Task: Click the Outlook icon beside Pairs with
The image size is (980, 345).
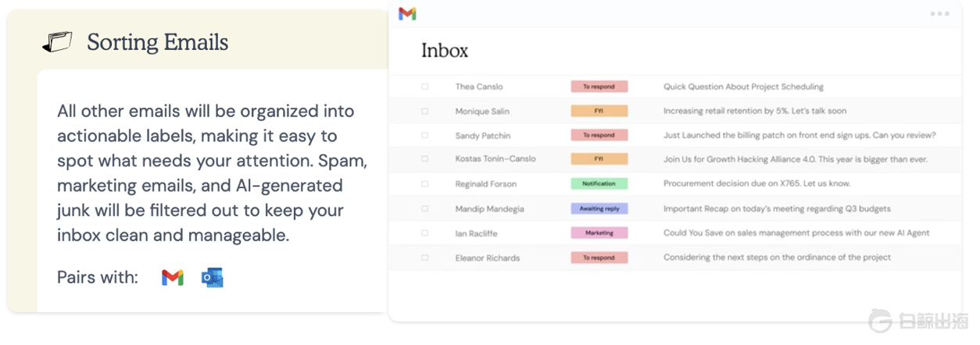Action: pos(212,277)
